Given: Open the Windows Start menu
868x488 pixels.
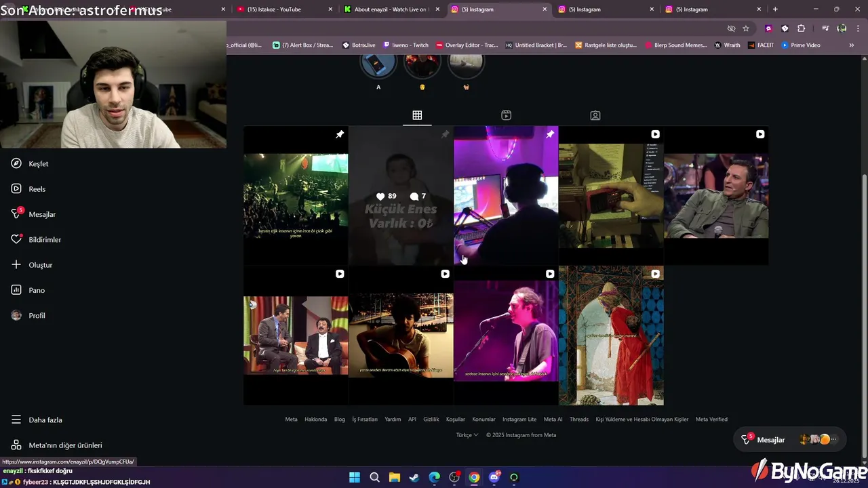Looking at the screenshot, I should [355, 477].
